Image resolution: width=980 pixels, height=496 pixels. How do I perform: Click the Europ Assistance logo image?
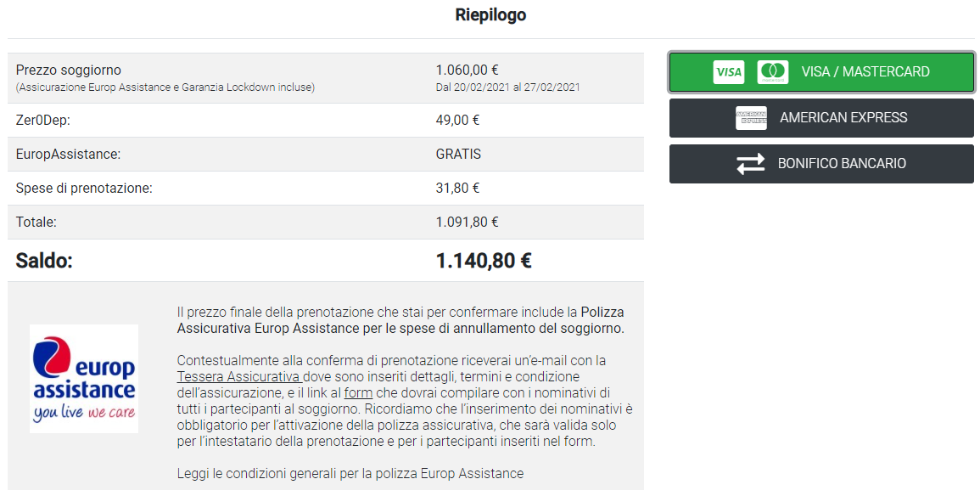pos(84,379)
